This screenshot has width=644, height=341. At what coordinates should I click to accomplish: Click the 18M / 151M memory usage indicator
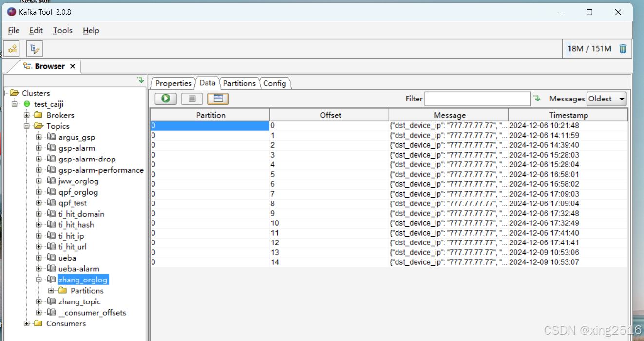click(589, 49)
